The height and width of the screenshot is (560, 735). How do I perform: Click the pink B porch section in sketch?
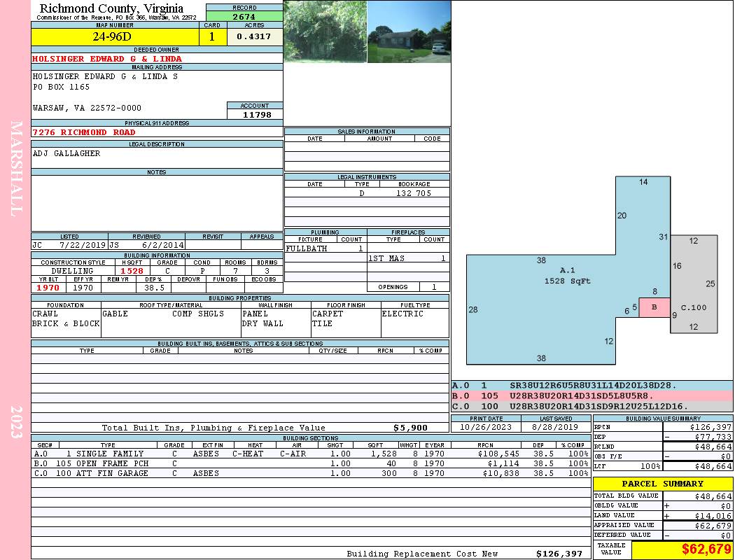654,307
